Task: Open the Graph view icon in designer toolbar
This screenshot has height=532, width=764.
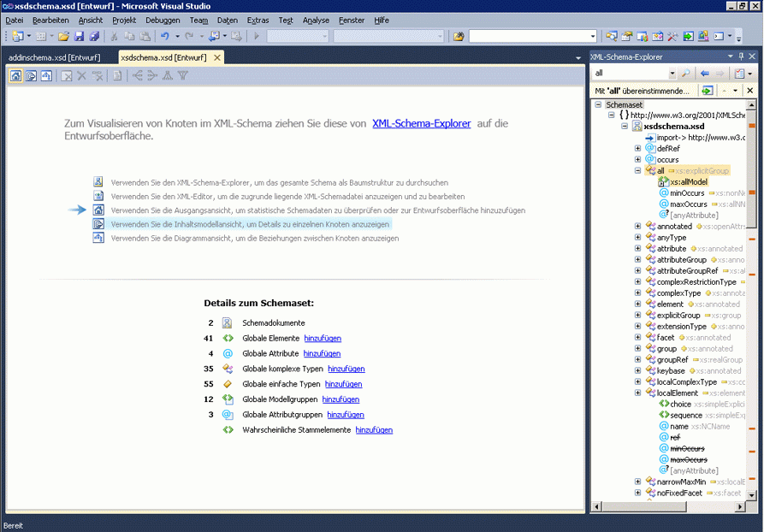Action: pos(48,75)
